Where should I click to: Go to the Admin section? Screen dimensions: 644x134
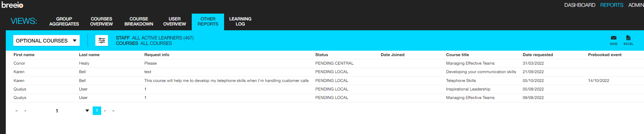636,5
